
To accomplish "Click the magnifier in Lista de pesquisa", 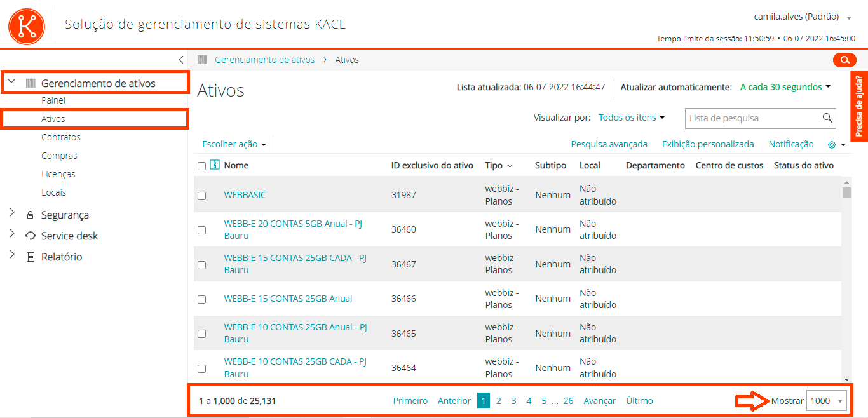I will [x=827, y=118].
